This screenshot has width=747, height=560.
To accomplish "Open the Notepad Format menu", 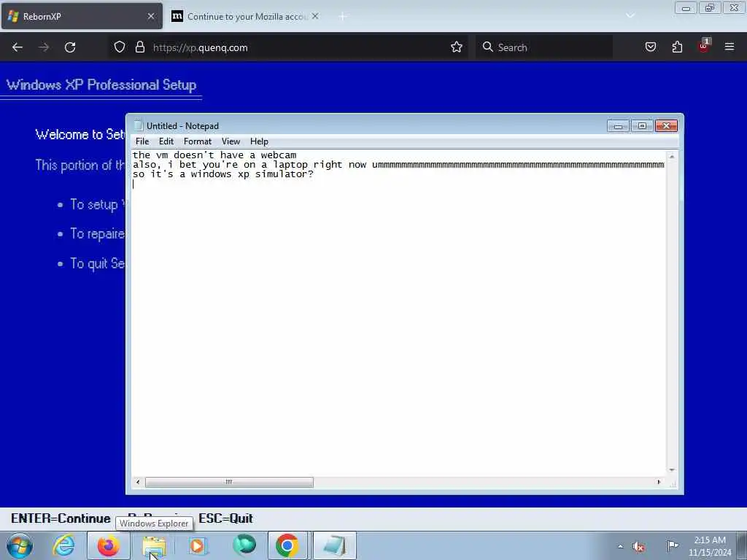I will point(198,141).
